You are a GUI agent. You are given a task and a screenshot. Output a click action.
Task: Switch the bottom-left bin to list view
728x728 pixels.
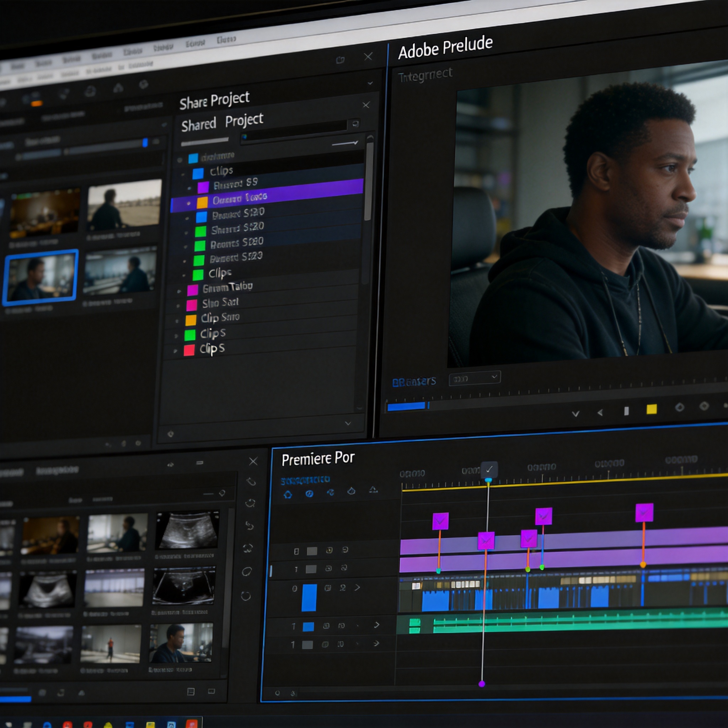click(191, 691)
